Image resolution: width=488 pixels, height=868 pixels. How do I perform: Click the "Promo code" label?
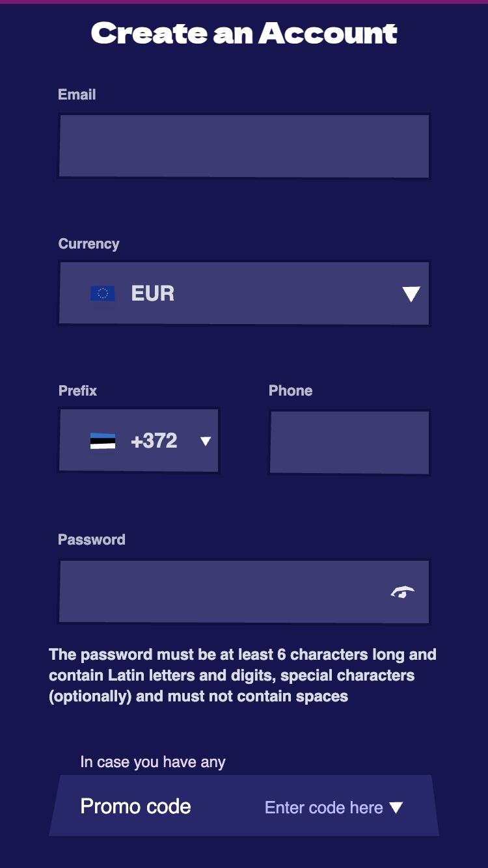click(135, 806)
